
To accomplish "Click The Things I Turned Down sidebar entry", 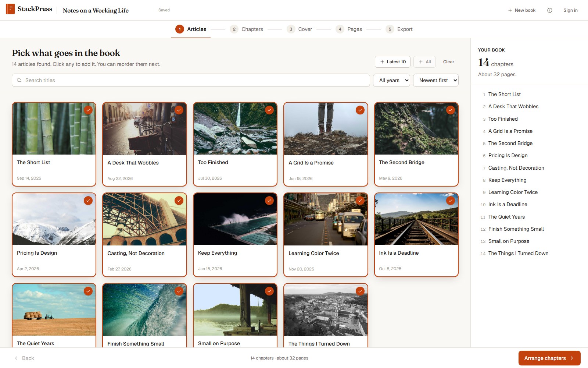I will [x=518, y=253].
